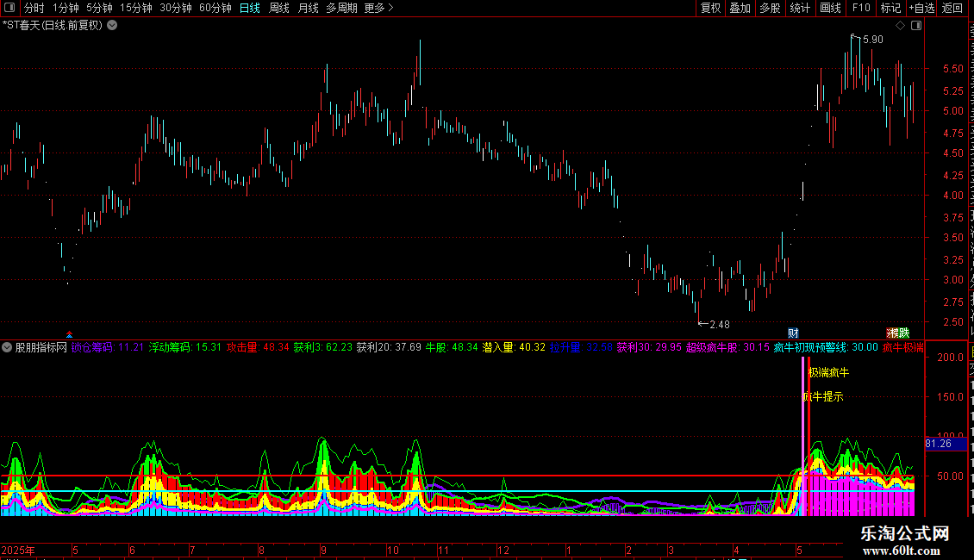Click the 财 financial marker icon
This screenshot has width=974, height=560.
[x=793, y=333]
